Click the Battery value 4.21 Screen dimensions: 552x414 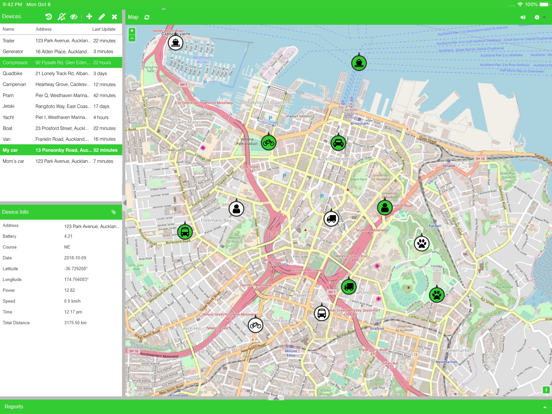68,236
